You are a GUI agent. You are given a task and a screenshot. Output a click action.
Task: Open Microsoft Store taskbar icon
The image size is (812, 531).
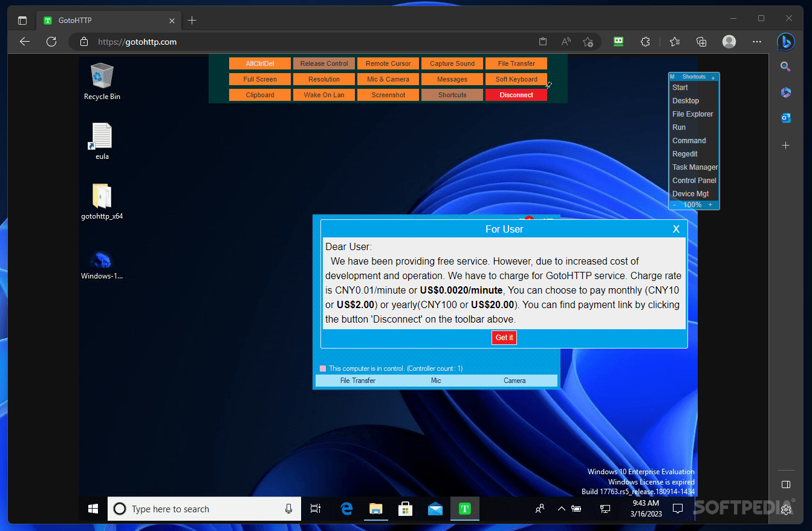(405, 509)
